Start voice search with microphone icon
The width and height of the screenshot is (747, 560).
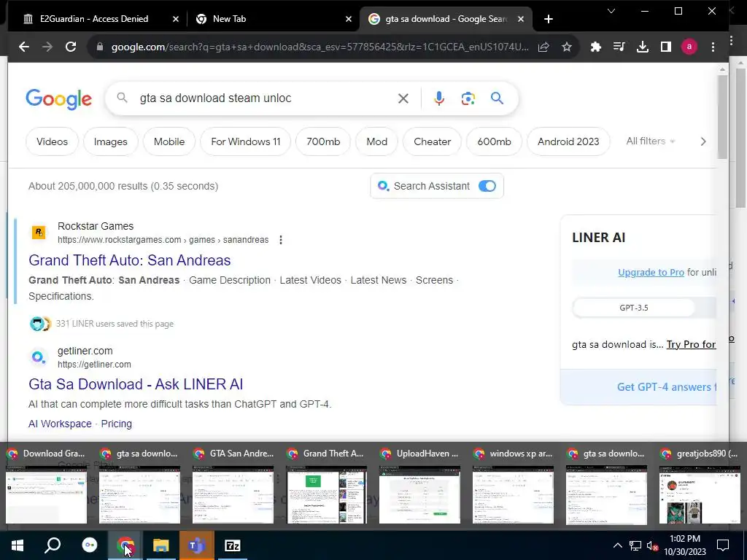438,98
